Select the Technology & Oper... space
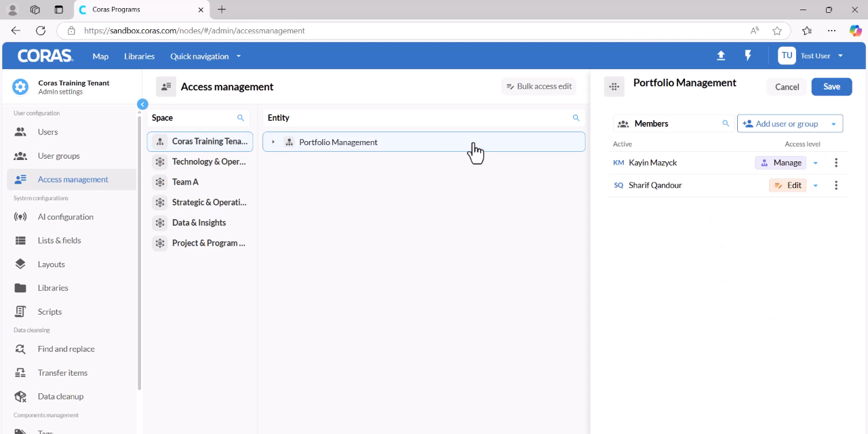Image resolution: width=868 pixels, height=434 pixels. click(x=200, y=161)
